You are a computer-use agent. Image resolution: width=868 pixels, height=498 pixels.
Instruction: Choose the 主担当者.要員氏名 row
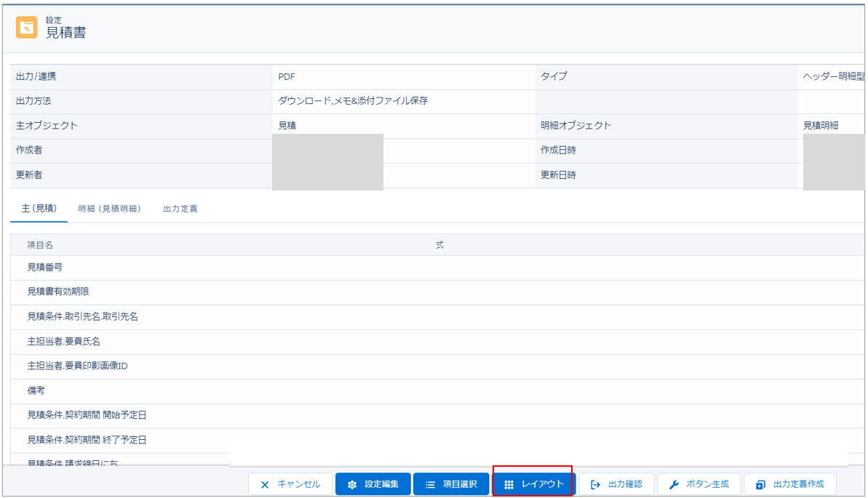point(64,341)
